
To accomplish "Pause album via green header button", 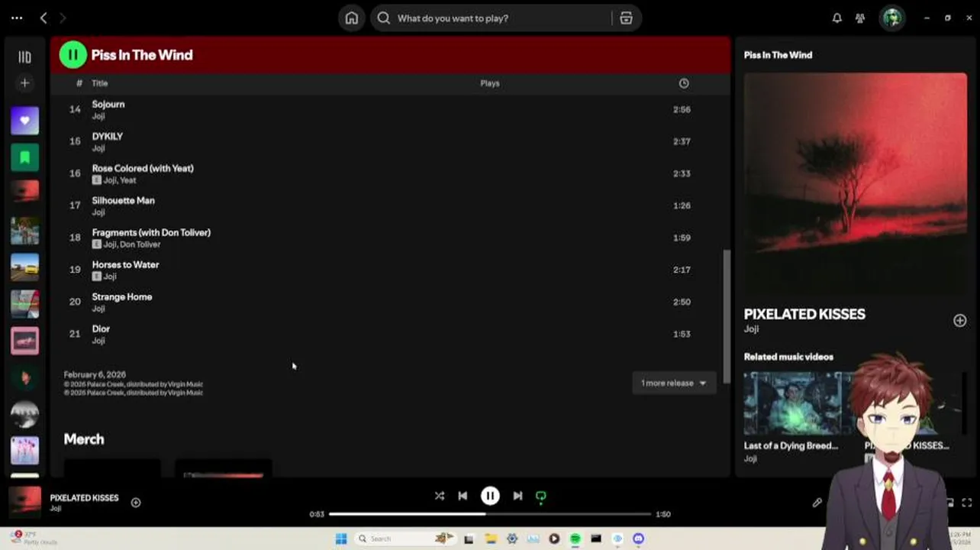I will (x=73, y=54).
